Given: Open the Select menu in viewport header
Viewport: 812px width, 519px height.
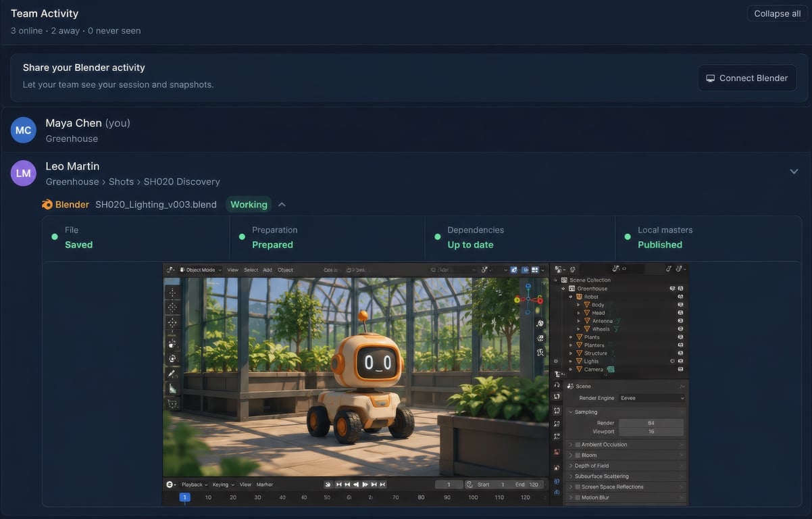Looking at the screenshot, I should point(251,270).
